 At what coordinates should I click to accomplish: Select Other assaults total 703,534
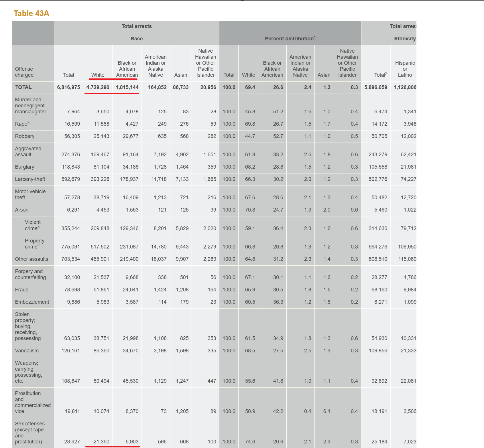(x=70, y=259)
